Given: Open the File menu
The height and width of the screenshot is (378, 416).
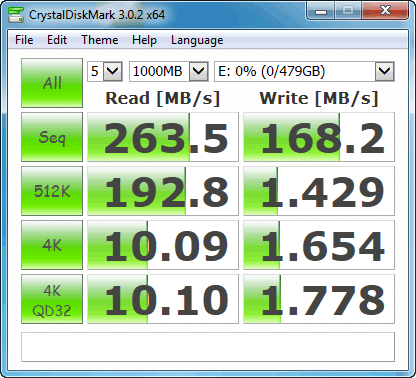Looking at the screenshot, I should coord(24,40).
